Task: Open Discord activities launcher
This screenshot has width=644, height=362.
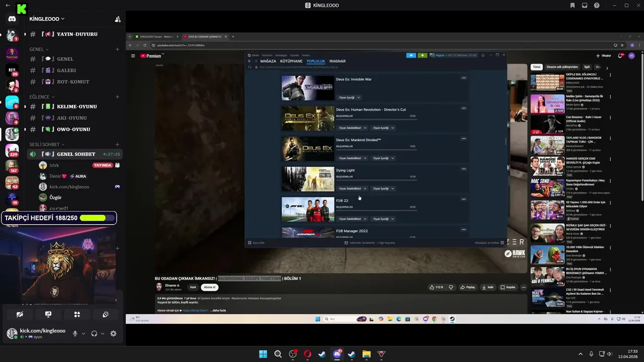Action: click(77, 314)
